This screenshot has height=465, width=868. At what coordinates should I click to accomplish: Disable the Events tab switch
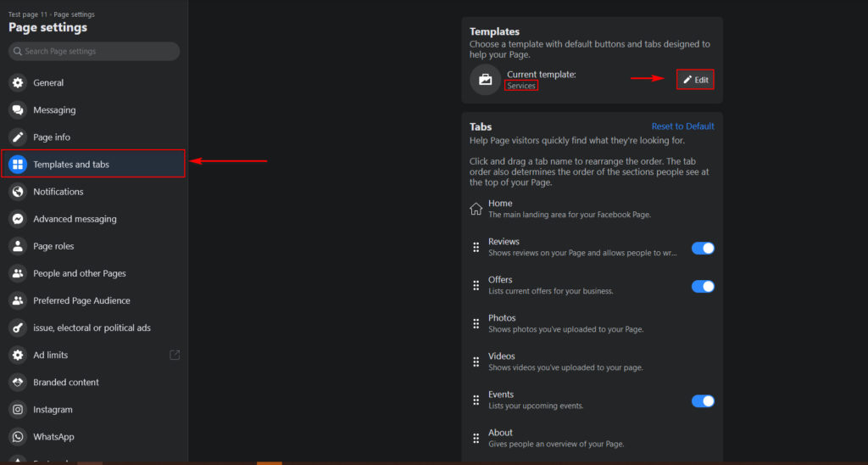point(703,401)
